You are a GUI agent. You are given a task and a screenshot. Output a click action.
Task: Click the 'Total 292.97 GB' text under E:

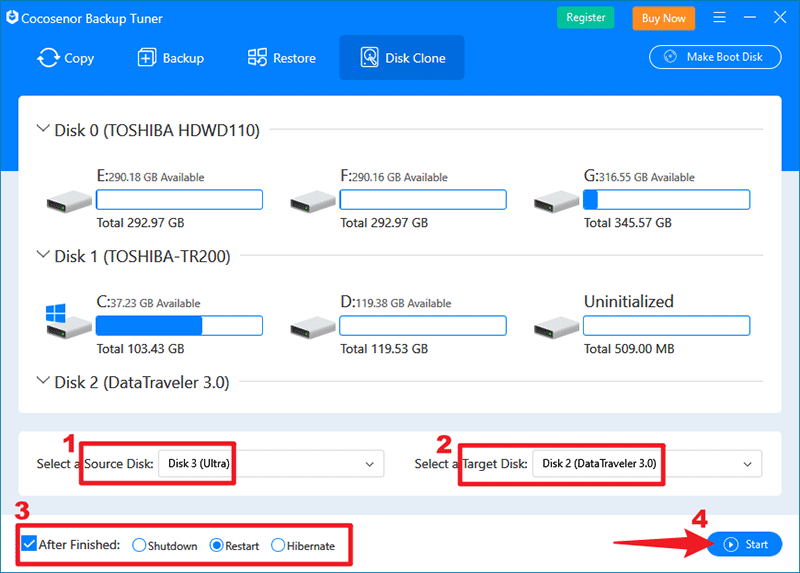140,223
